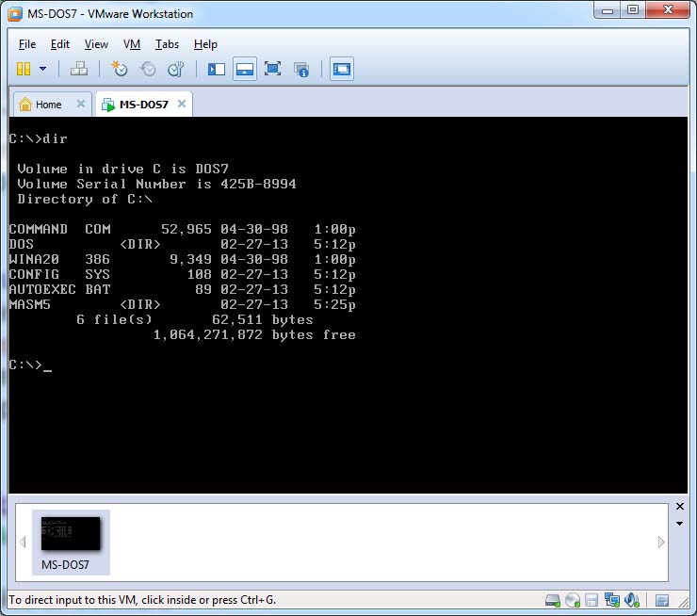Click the thumbnail bar left scroll arrow
The height and width of the screenshot is (616, 697).
point(23,543)
